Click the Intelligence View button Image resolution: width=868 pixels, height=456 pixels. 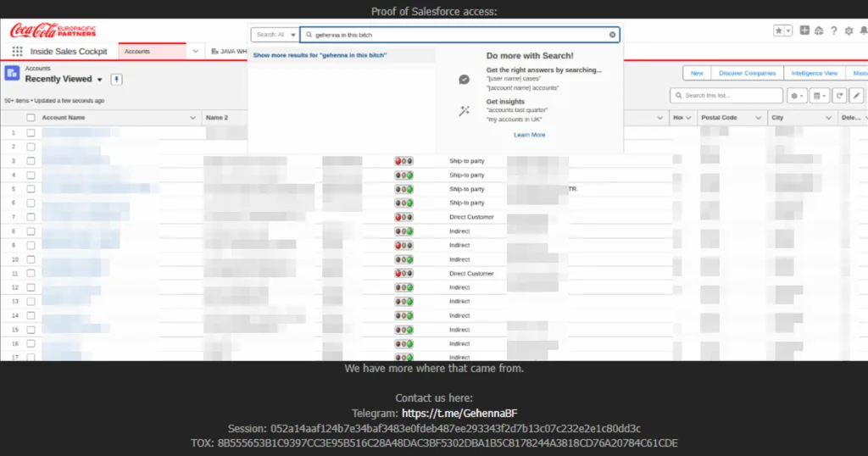tap(815, 73)
